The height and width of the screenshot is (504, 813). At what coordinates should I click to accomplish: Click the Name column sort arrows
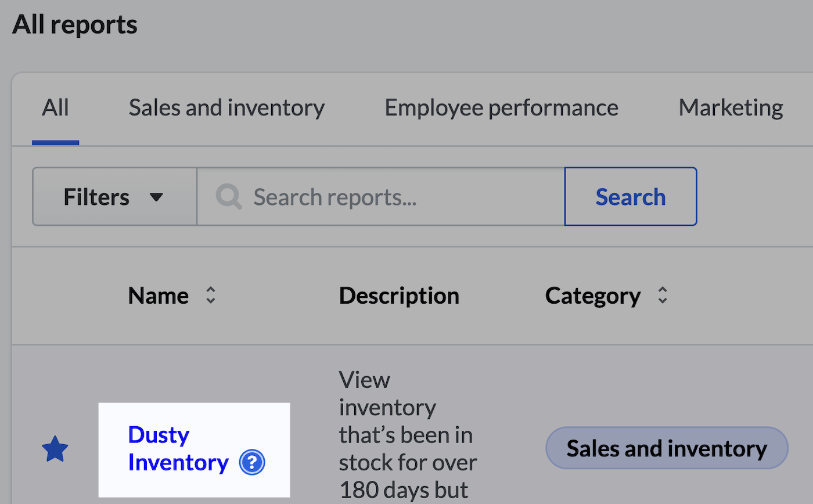pyautogui.click(x=211, y=296)
